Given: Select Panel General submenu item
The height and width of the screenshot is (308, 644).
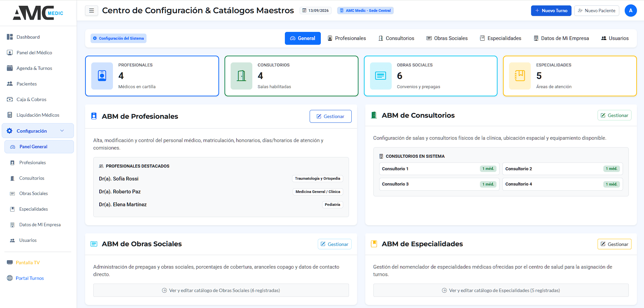Looking at the screenshot, I should click(39, 147).
